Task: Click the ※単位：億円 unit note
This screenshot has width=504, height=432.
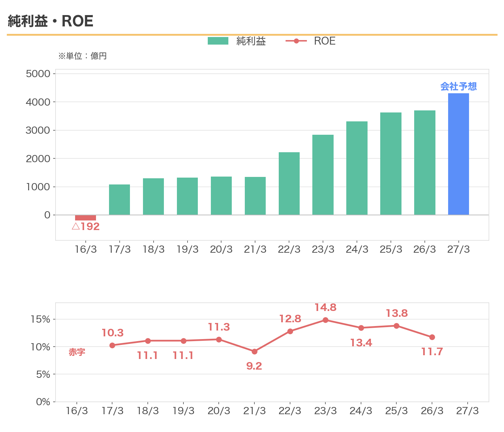Action: 82,56
